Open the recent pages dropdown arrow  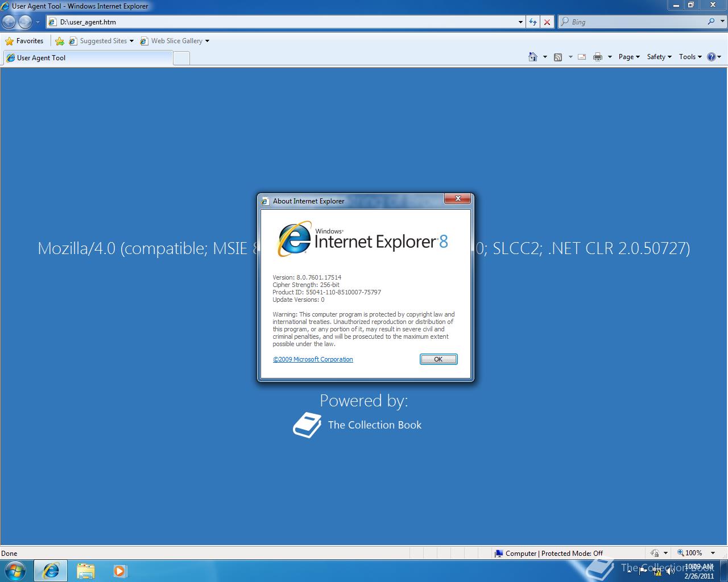[38, 22]
